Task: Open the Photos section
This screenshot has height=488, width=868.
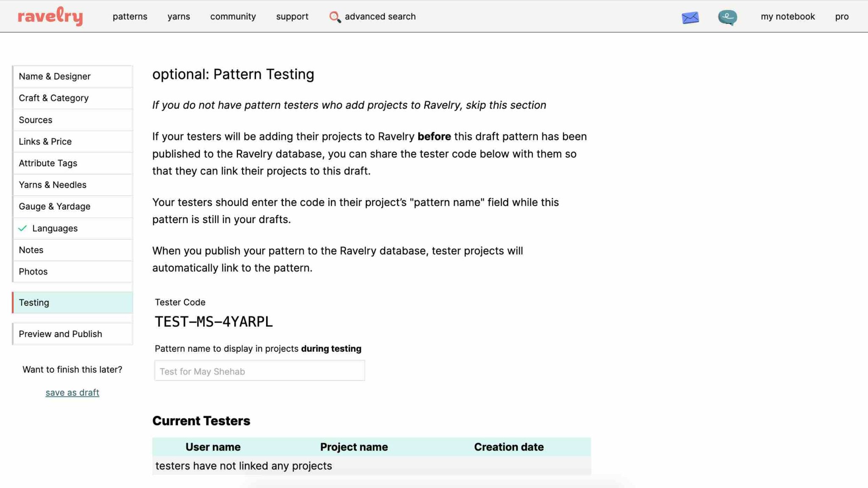Action: click(x=33, y=271)
